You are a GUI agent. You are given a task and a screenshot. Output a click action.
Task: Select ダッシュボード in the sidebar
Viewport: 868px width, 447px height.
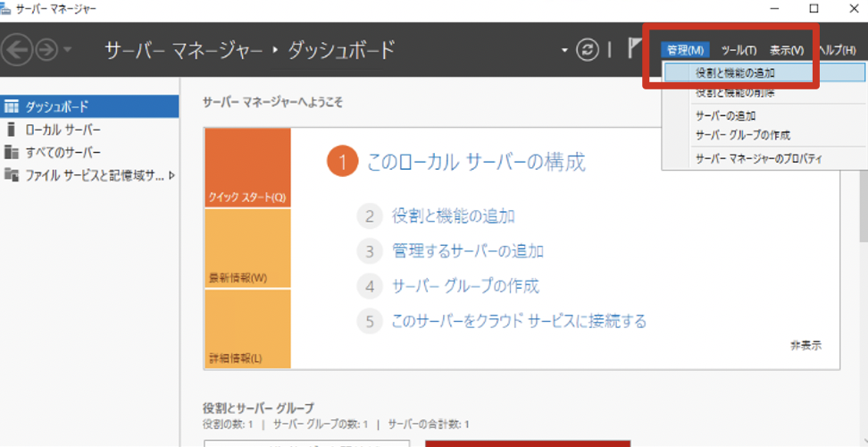(x=89, y=106)
